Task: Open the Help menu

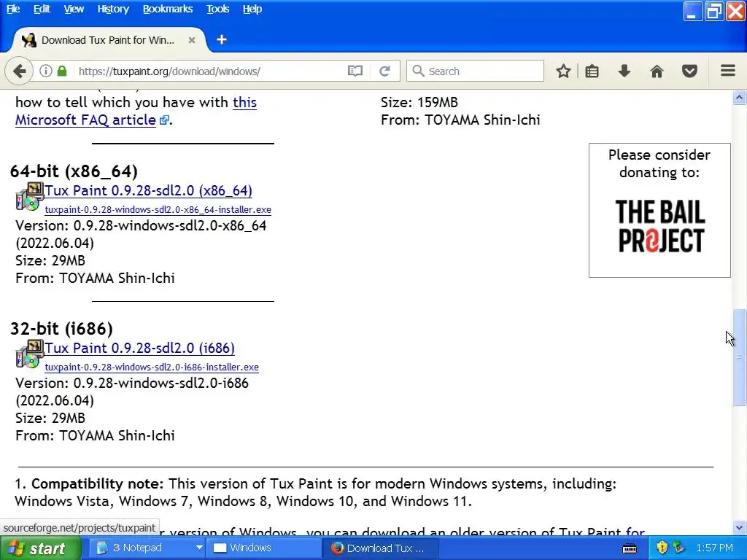Action: 252,9
